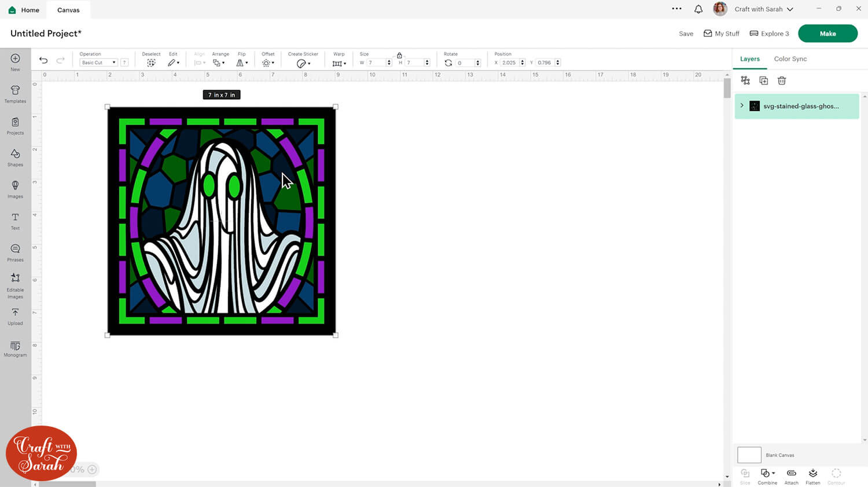The width and height of the screenshot is (868, 487).
Task: Delete the selected layer with trash icon
Action: tap(781, 80)
